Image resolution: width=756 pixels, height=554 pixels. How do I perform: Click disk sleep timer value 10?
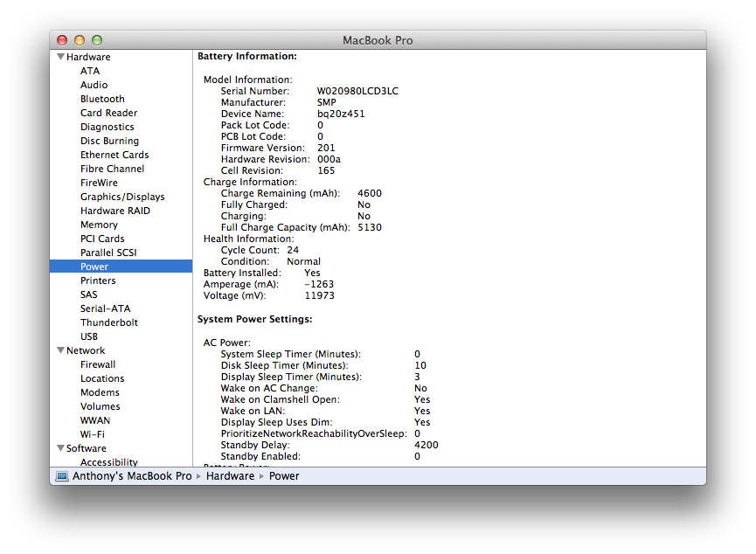pyautogui.click(x=420, y=365)
